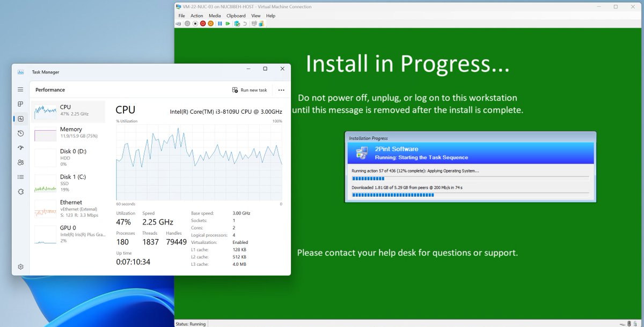The image size is (644, 327).
Task: Expand the Task Manager navigation pane
Action: [20, 90]
